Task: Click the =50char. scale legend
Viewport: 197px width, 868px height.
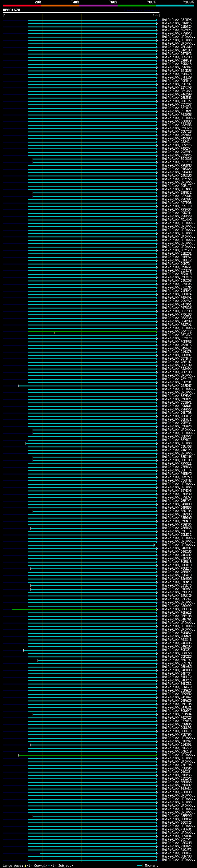Action: [x=147, y=865]
